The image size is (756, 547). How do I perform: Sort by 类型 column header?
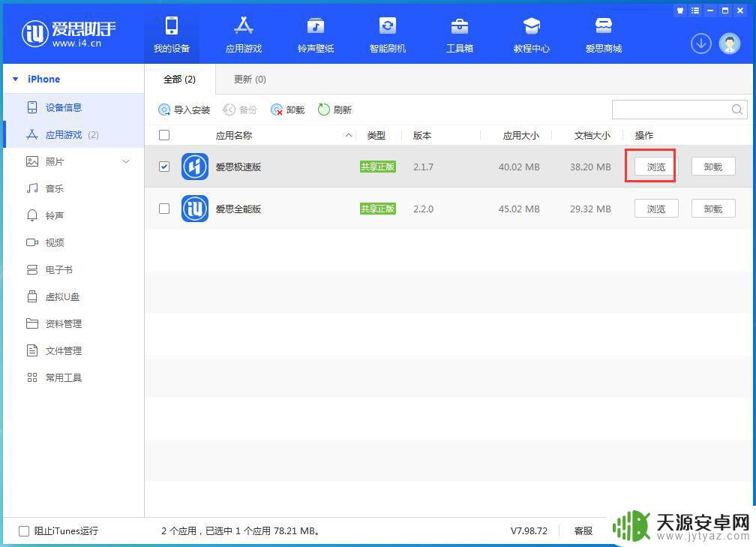pyautogui.click(x=376, y=136)
